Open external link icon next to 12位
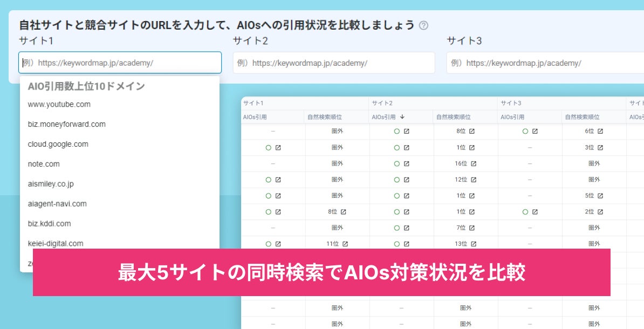 [474, 180]
